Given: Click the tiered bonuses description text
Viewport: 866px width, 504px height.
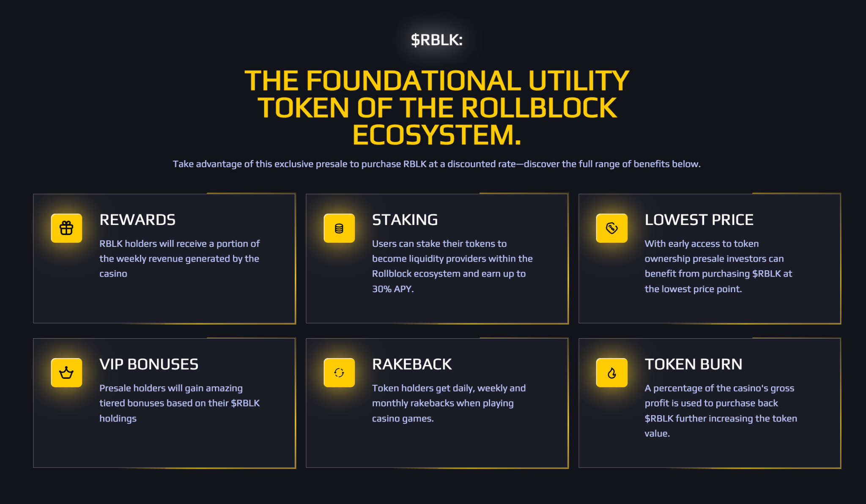Looking at the screenshot, I should pos(180,403).
